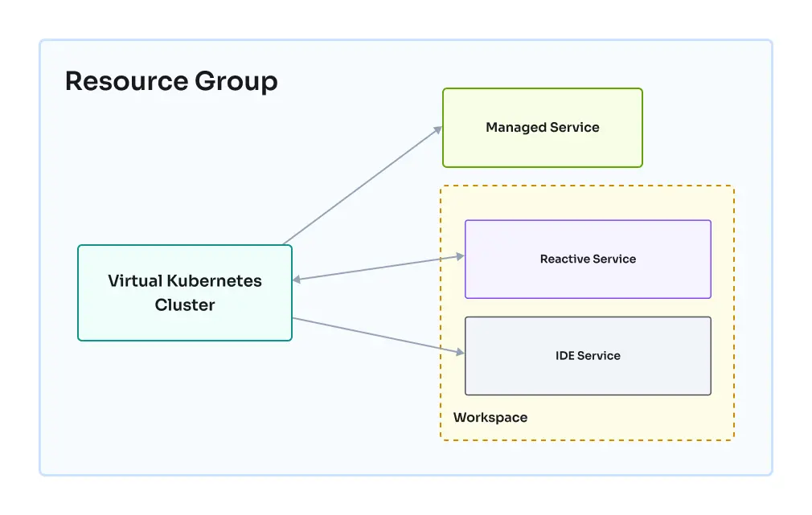The width and height of the screenshot is (812, 515).
Task: Click the arrow pointing to Managed Service
Action: click(366, 185)
